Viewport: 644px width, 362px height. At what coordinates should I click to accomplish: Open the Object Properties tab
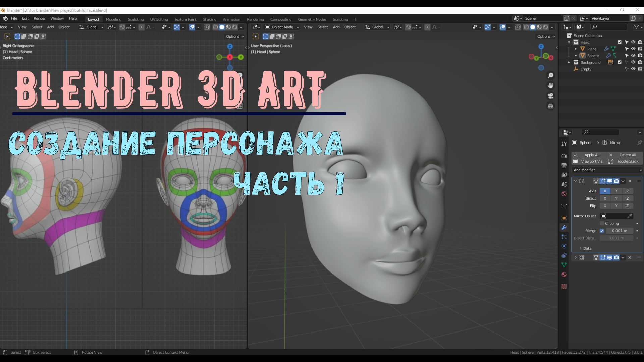click(565, 218)
